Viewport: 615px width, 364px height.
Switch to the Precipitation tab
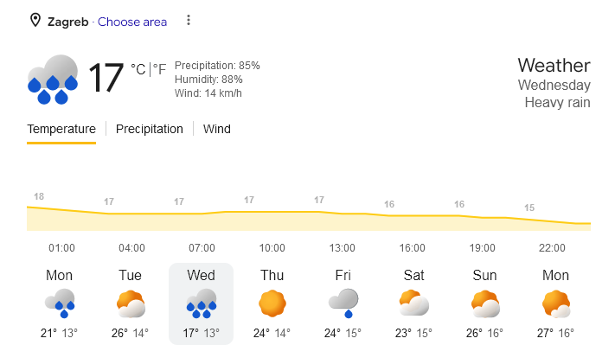coord(150,129)
